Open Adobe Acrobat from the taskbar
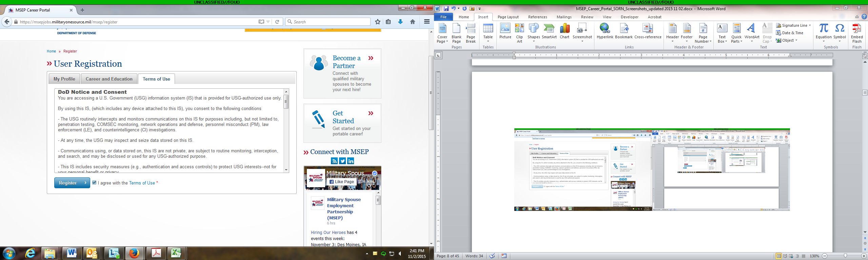Viewport: 868px width, 260px height. click(x=156, y=253)
